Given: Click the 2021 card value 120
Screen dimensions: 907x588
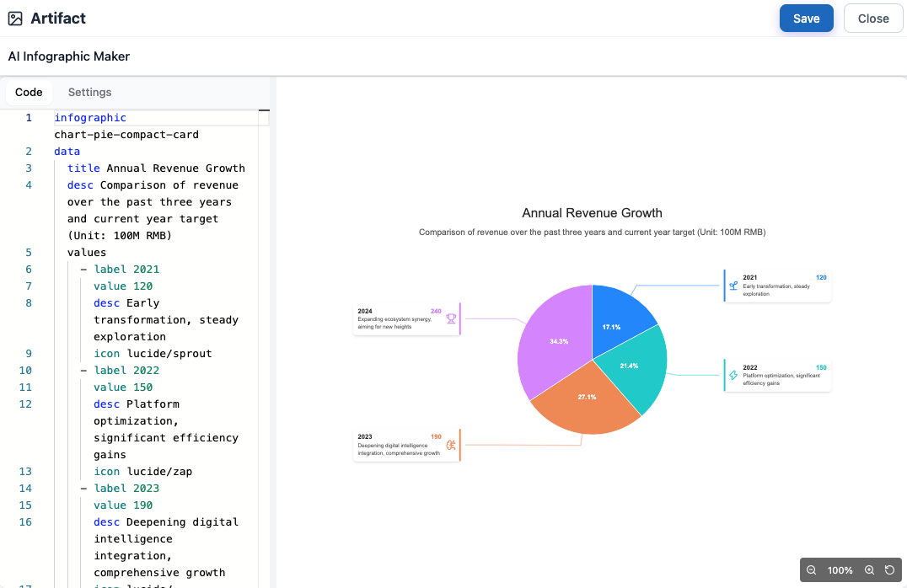Looking at the screenshot, I should pyautogui.click(x=821, y=277).
